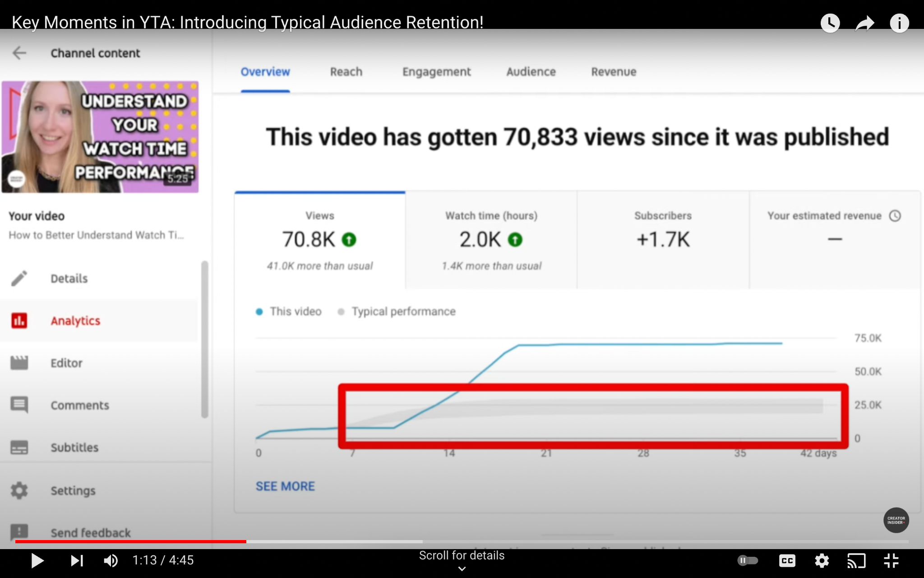
Task: Show video info cards
Action: click(x=899, y=23)
